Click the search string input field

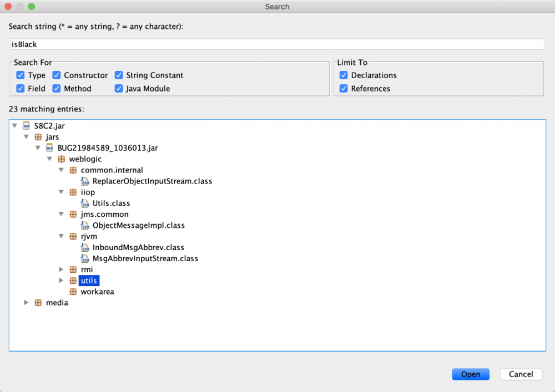277,44
